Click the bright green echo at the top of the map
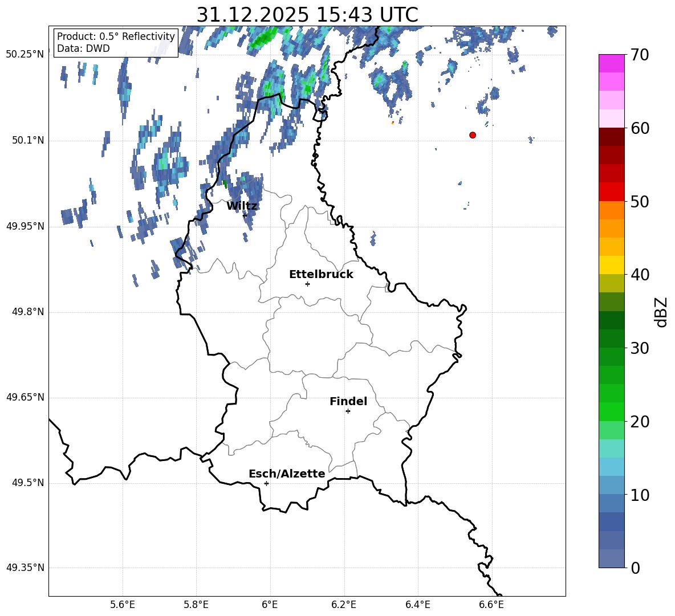The image size is (675, 616). [263, 39]
